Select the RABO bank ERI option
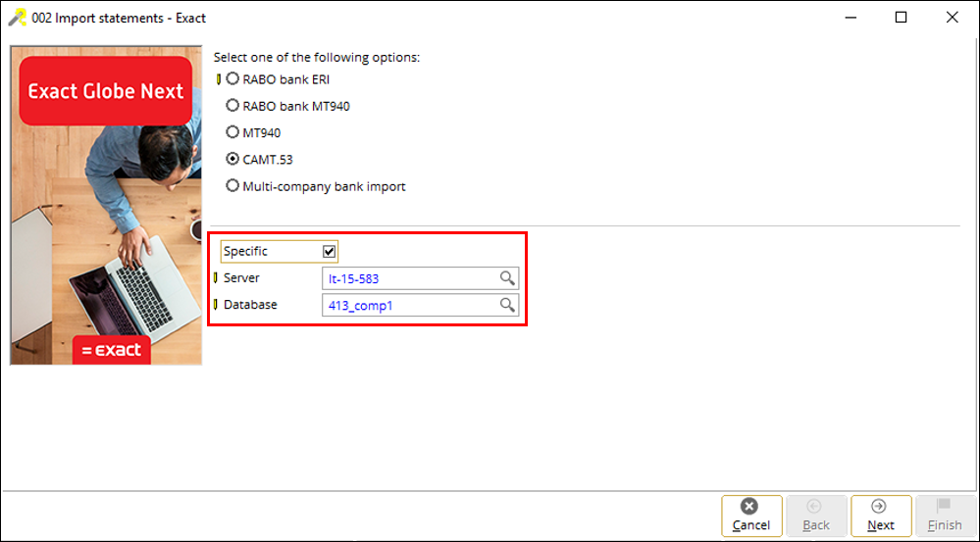 tap(232, 79)
